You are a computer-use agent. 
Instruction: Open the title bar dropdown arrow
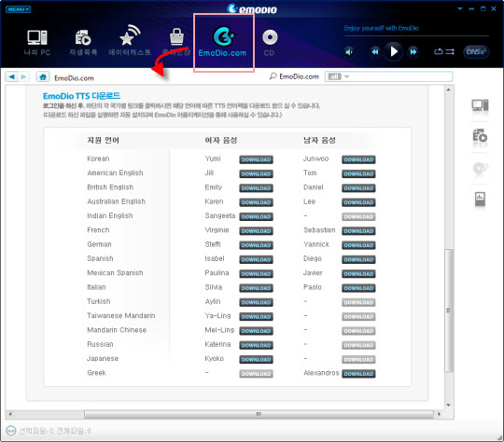[x=460, y=8]
